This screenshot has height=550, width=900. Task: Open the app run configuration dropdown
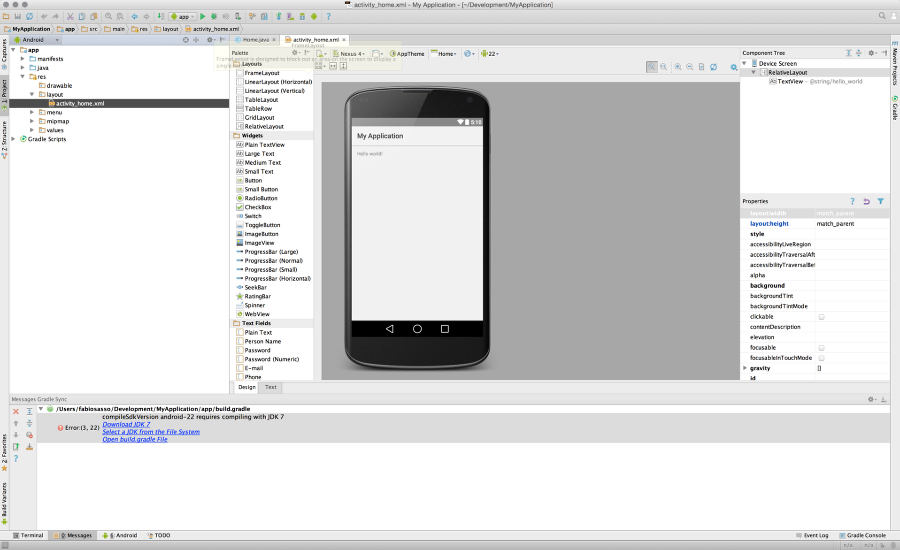[x=183, y=17]
